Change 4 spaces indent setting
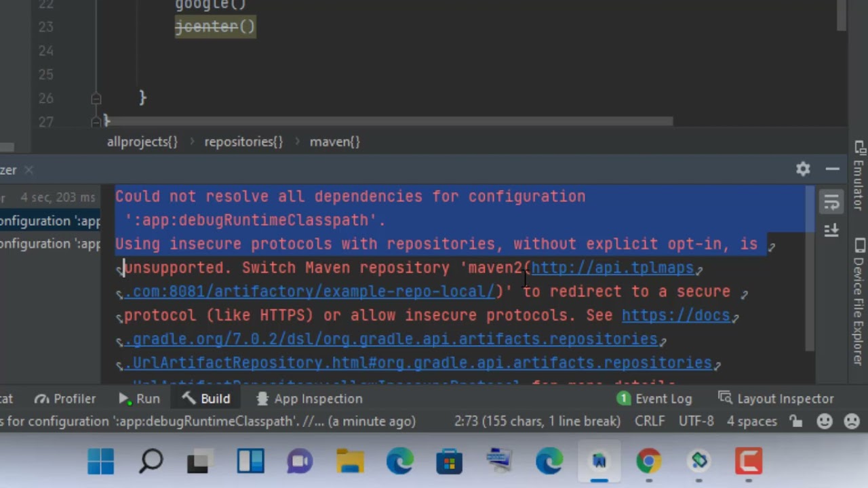868x488 pixels. pos(752,422)
